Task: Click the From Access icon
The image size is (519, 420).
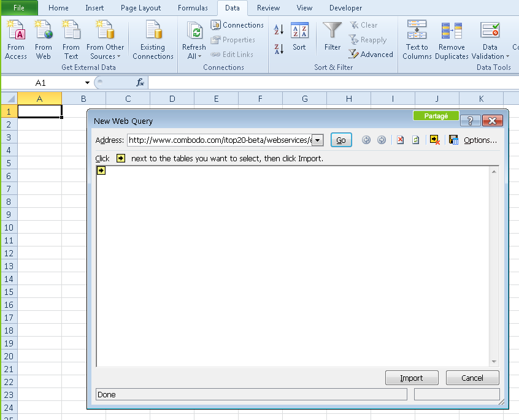Action: [16, 31]
